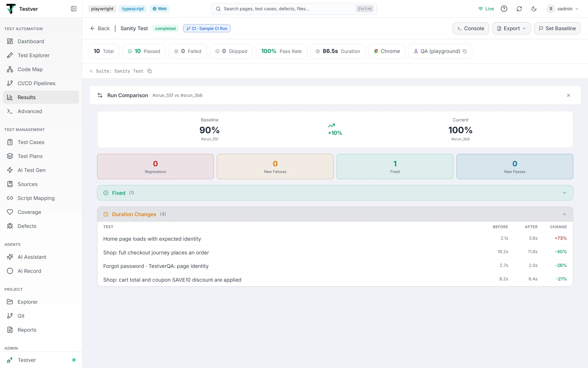Click the playwright tag
Screen dimensions: 588x368
[x=102, y=9]
